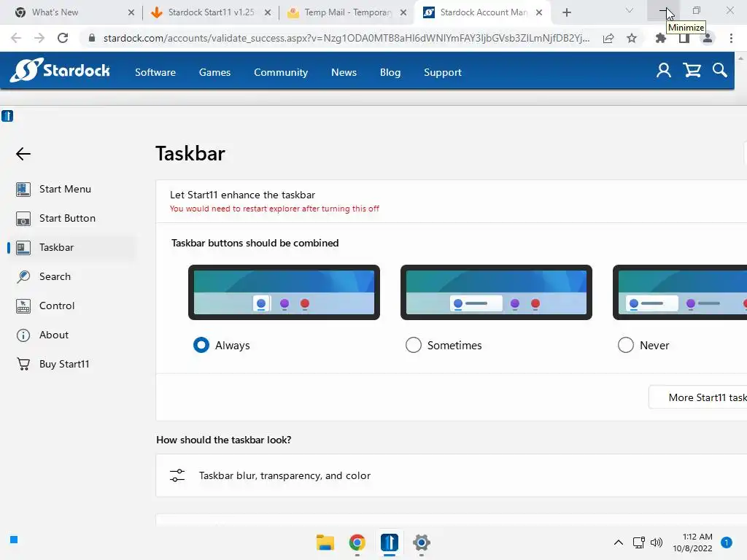Open the notification badge in the tray
Screen dimensions: 747x560
coord(726,542)
